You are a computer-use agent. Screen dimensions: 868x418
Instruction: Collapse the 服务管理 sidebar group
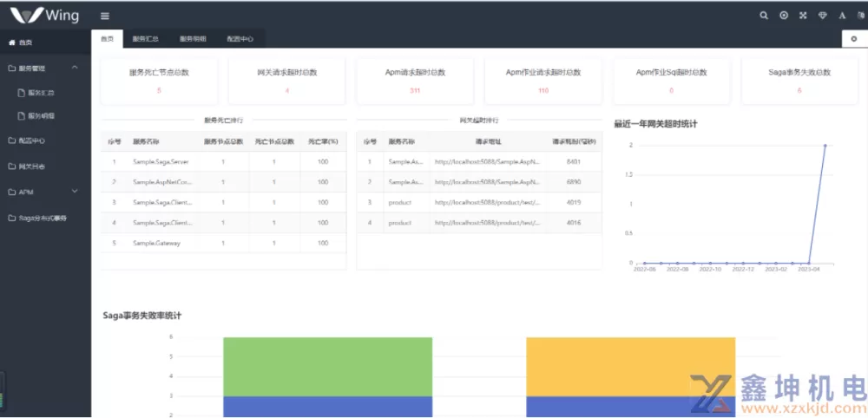coord(45,68)
